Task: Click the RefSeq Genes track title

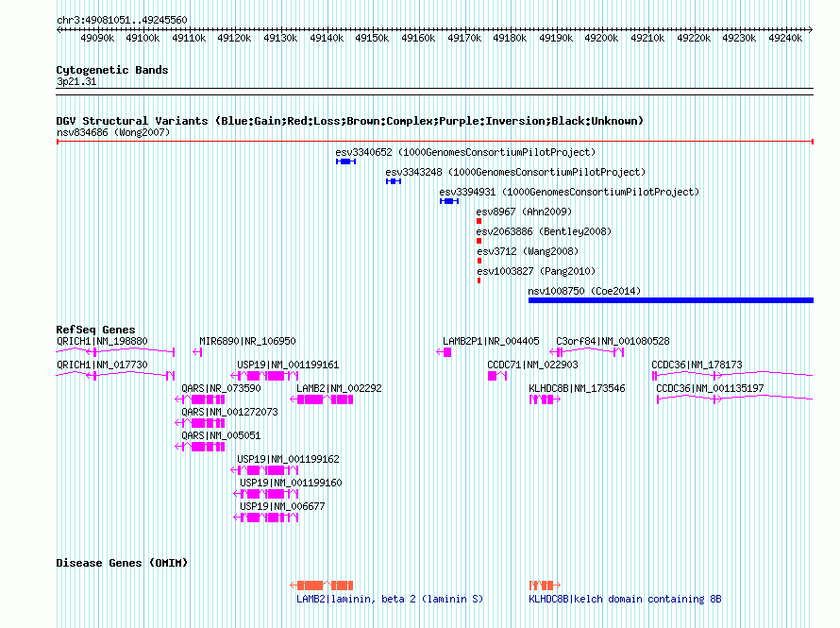Action: pyautogui.click(x=95, y=330)
